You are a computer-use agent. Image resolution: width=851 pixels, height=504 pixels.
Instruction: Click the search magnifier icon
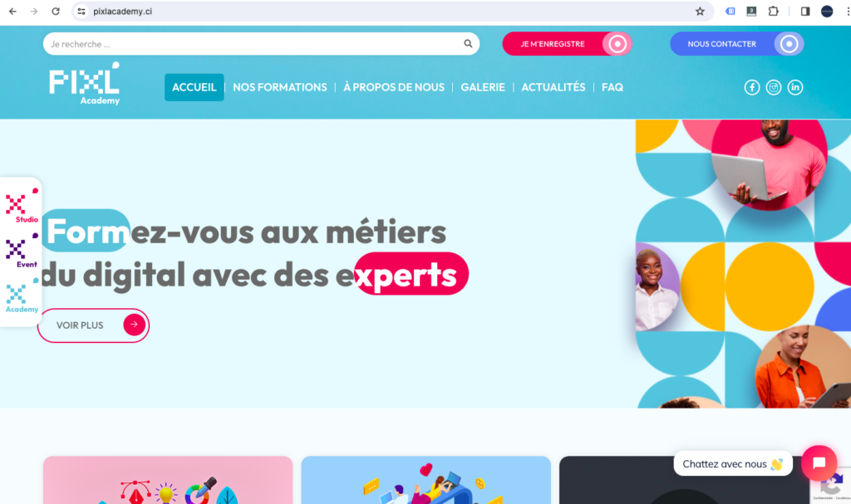468,43
